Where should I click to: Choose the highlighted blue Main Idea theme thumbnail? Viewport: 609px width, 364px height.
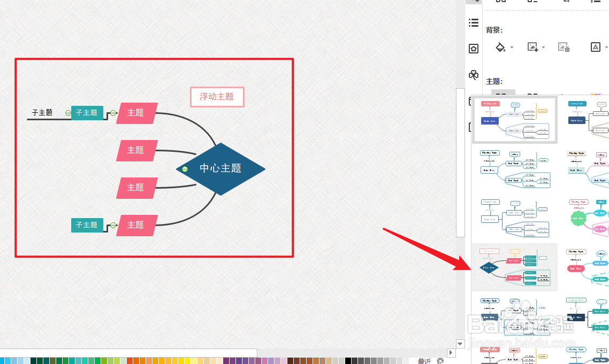515,120
